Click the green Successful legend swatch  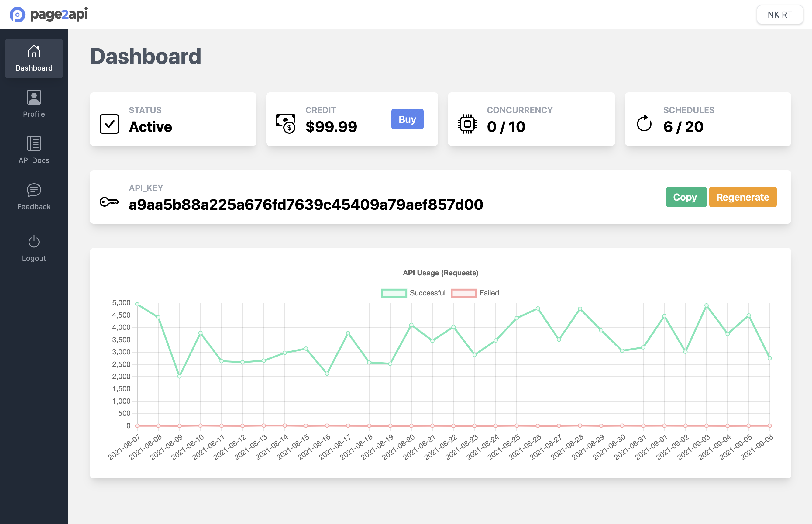394,293
